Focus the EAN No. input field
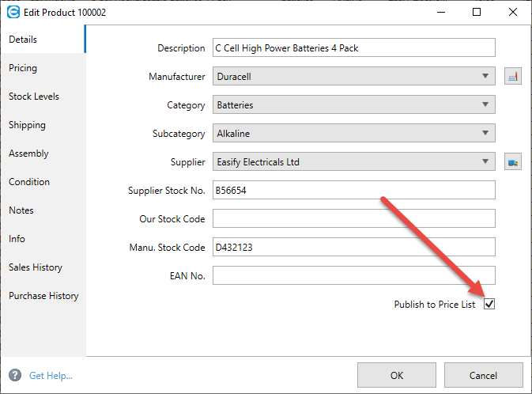Screen dimensions: 532x394 353,275
